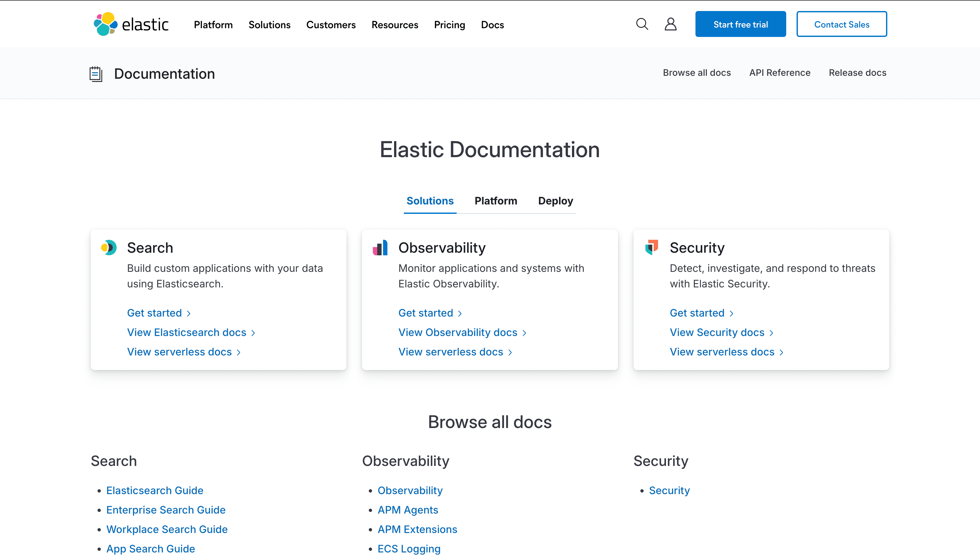Image resolution: width=980 pixels, height=556 pixels.
Task: Click Get started in Security card
Action: (702, 313)
